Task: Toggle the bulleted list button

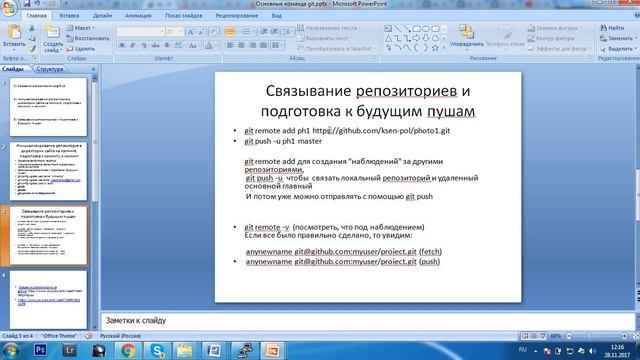Action: click(x=230, y=32)
